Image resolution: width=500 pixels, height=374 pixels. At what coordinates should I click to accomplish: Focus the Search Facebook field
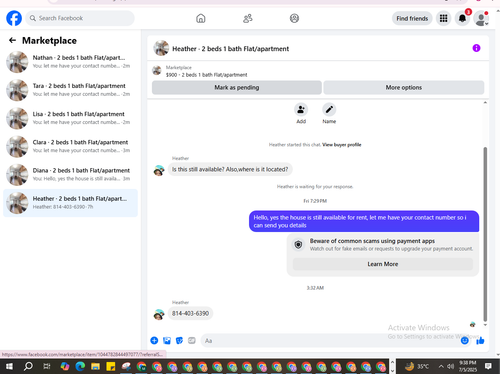click(80, 18)
